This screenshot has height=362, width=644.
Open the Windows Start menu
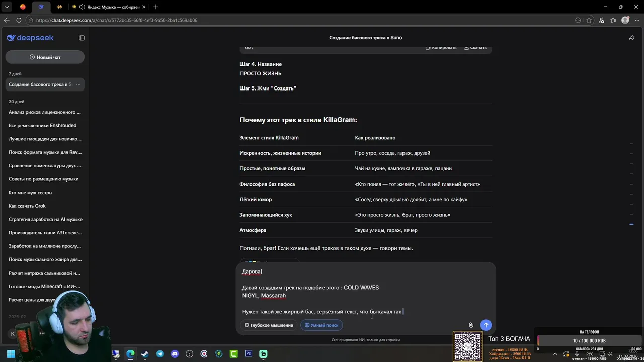pos(10,354)
